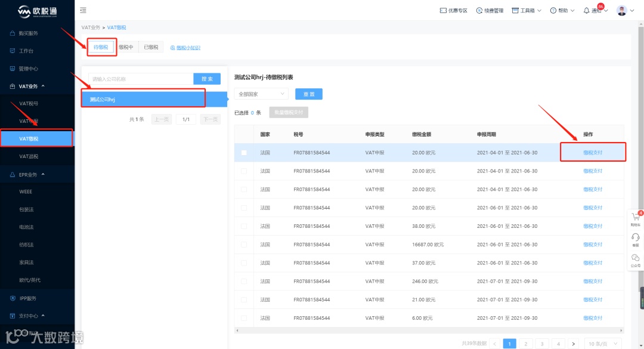Go to table page 3
This screenshot has height=349, width=644.
pyautogui.click(x=542, y=344)
